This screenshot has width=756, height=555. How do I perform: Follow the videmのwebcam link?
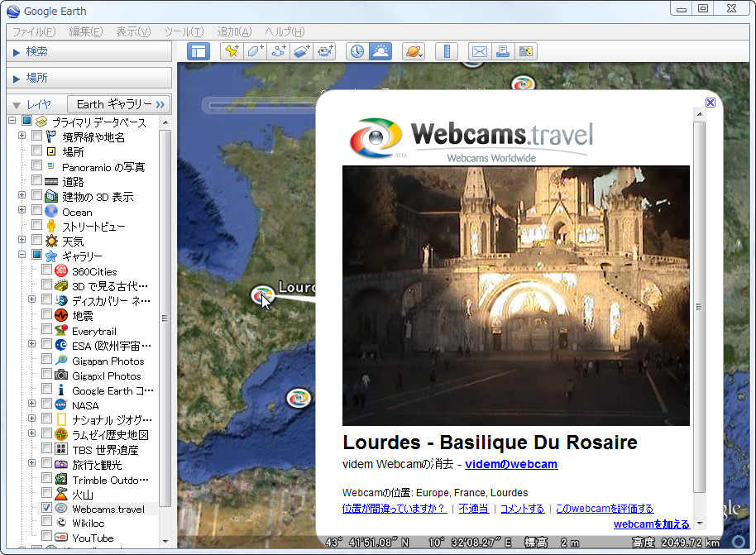[510, 464]
